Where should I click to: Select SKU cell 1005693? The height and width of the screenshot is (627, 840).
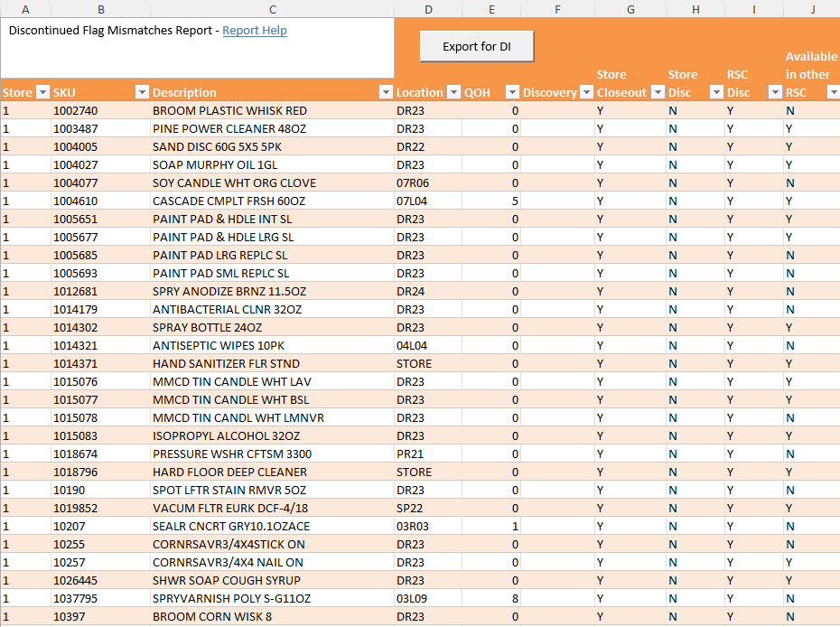(101, 274)
